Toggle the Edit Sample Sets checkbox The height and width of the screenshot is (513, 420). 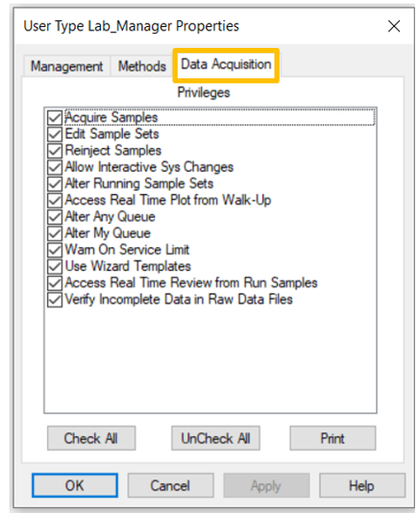coord(55,134)
